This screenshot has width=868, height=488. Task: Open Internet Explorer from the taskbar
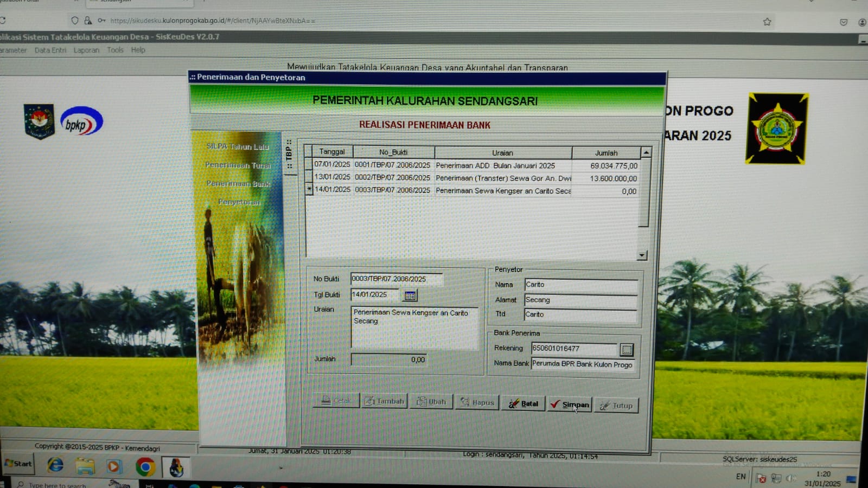pyautogui.click(x=55, y=465)
